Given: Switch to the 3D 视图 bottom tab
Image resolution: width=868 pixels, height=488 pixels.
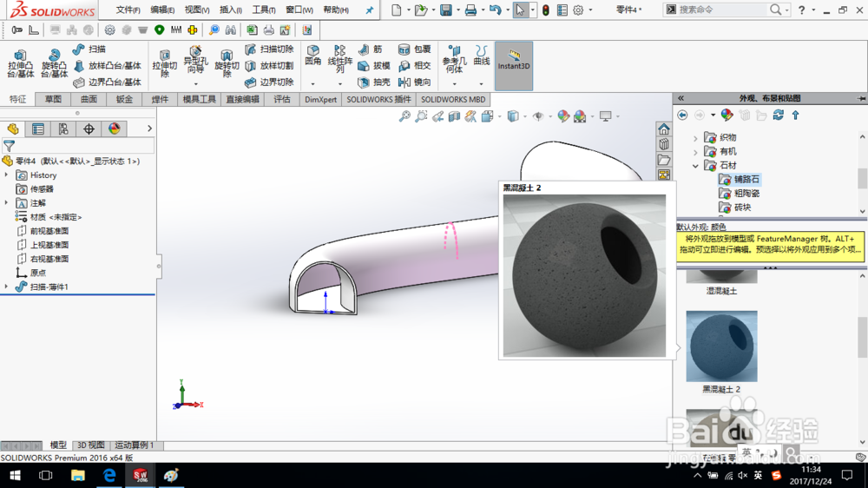Looking at the screenshot, I should pyautogui.click(x=91, y=445).
